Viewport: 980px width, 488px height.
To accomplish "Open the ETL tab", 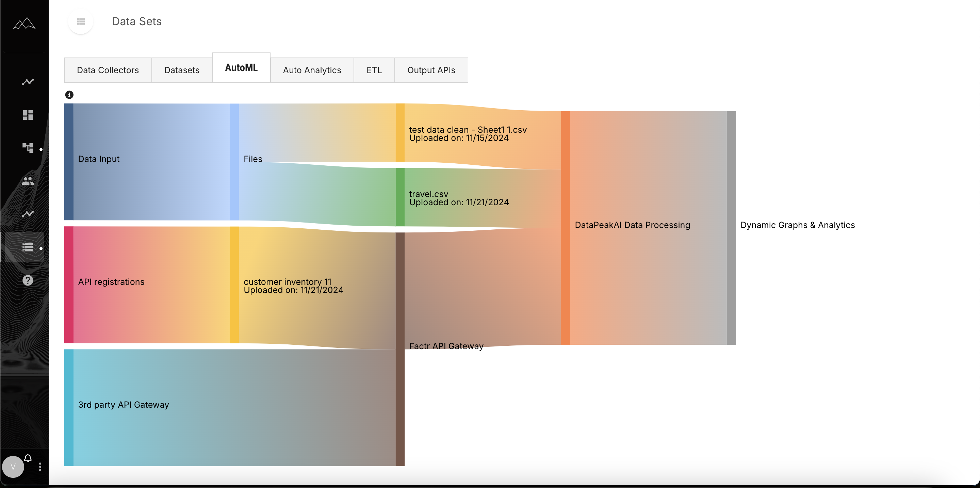I will (374, 70).
